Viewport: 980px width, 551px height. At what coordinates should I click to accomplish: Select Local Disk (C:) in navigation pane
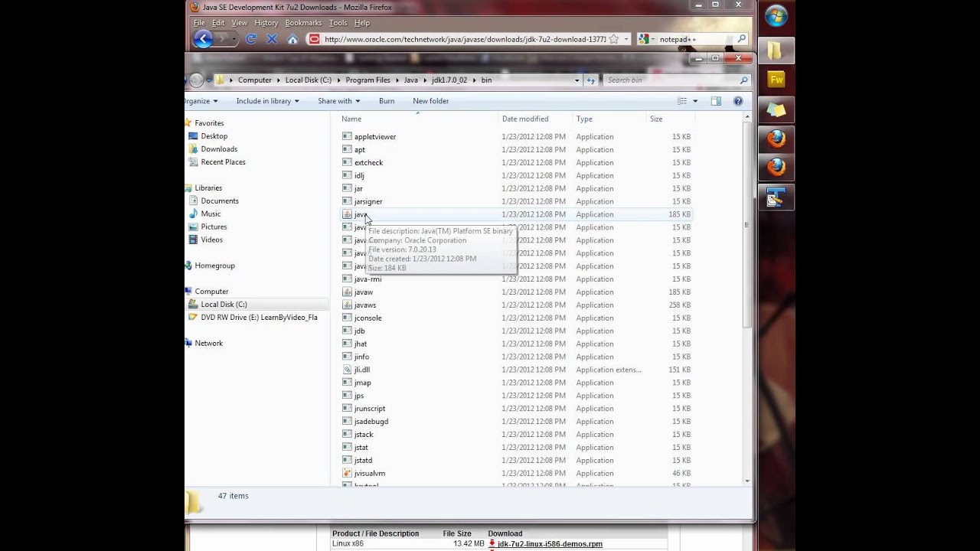pyautogui.click(x=224, y=305)
